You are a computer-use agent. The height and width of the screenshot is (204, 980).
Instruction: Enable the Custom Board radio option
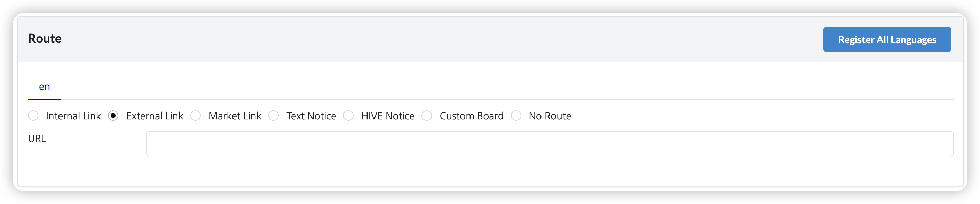pos(427,116)
